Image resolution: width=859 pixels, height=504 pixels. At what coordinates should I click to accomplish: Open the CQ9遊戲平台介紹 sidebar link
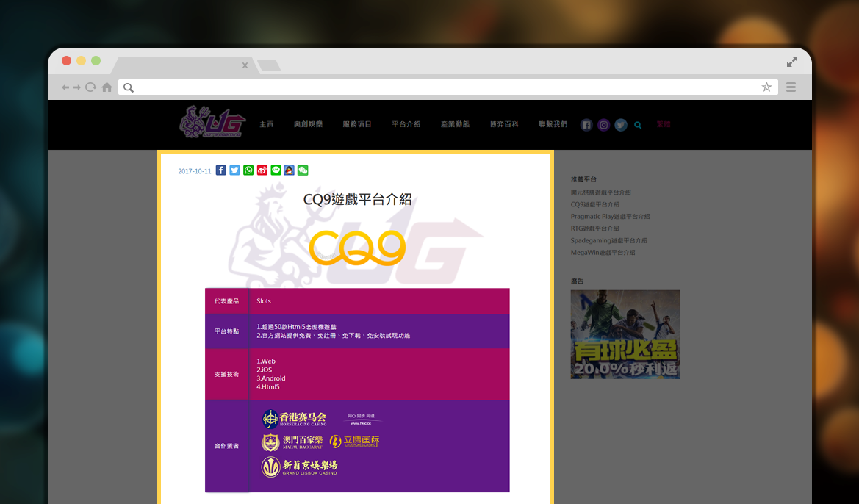pos(595,204)
